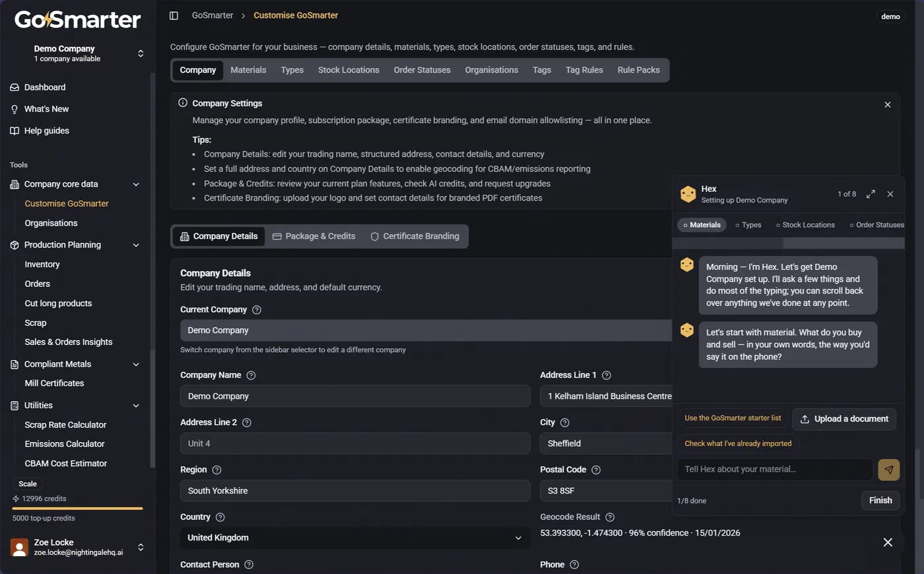Dismiss the Company Settings tips panel

888,104
